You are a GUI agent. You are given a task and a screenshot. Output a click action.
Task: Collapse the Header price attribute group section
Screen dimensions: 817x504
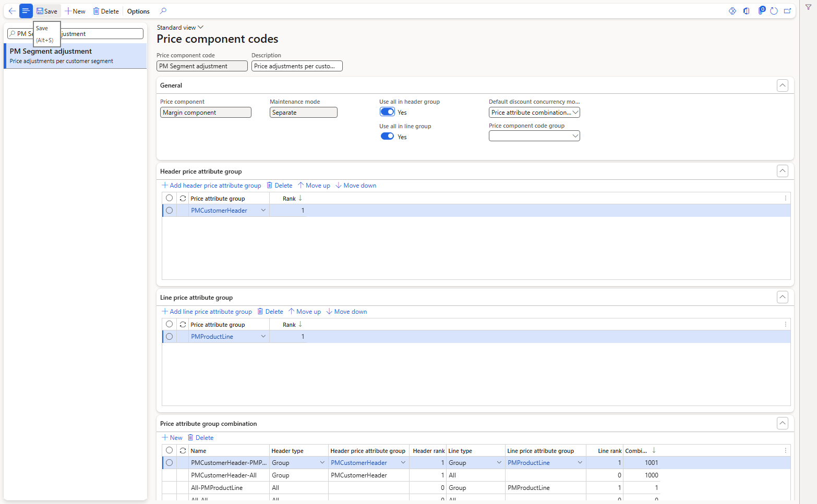(783, 171)
